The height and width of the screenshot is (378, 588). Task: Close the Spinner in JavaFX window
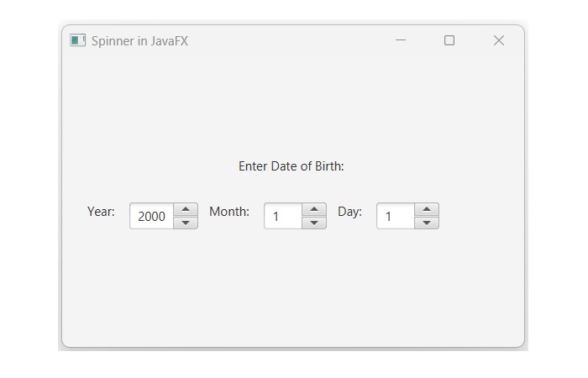498,40
